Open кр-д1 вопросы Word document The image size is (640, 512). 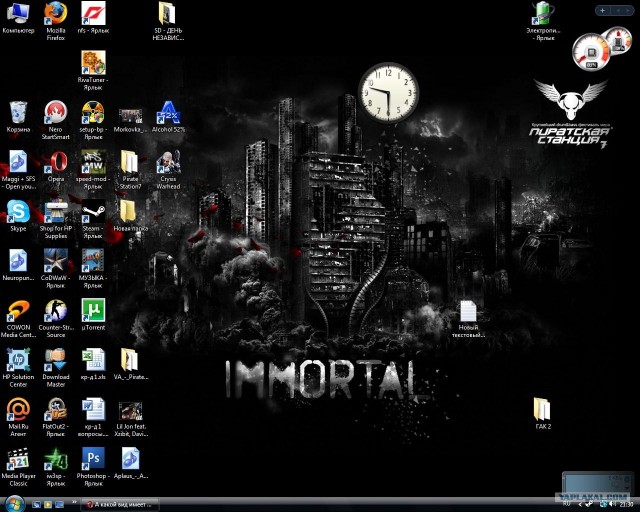pyautogui.click(x=93, y=418)
